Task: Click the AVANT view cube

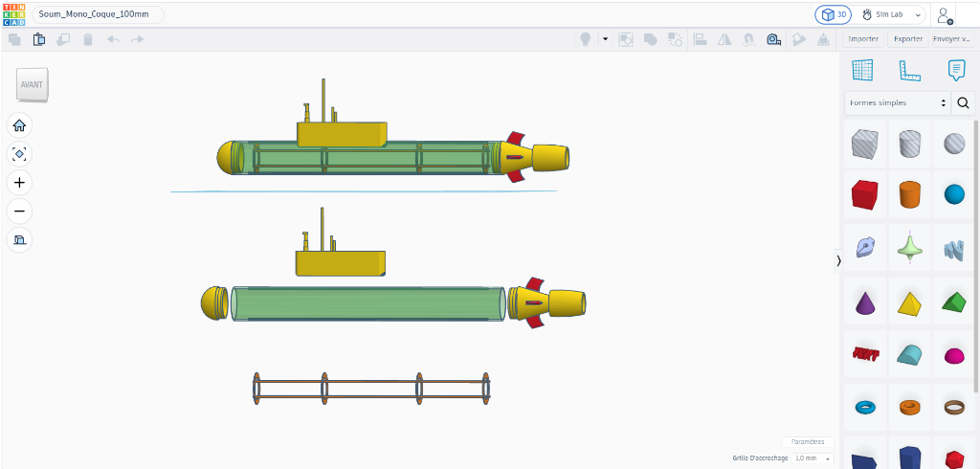Action: (x=33, y=84)
